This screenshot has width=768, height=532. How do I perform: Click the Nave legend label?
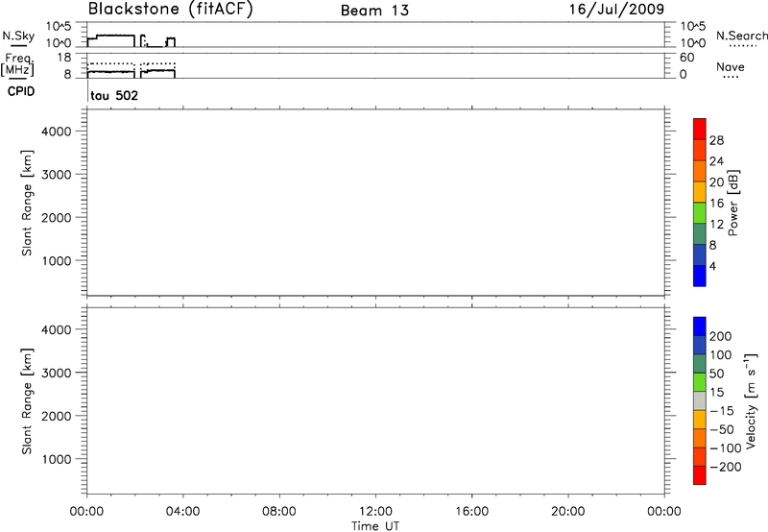(x=731, y=66)
